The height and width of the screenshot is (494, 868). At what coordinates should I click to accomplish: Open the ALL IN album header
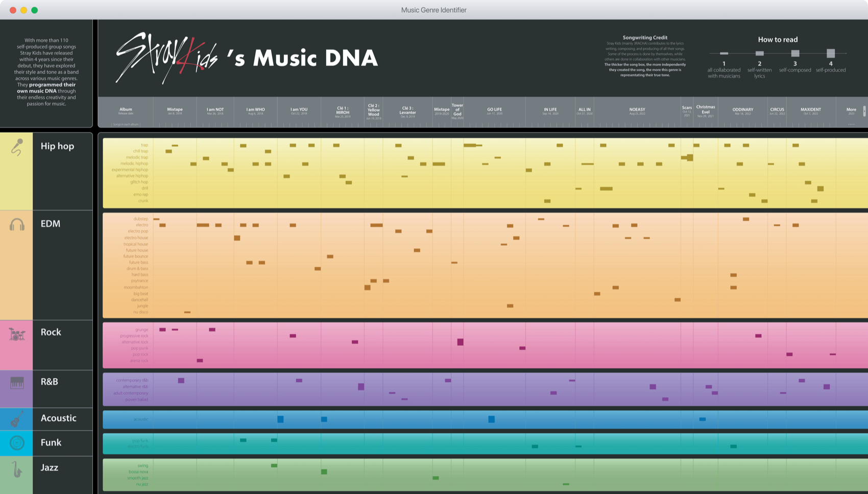pyautogui.click(x=585, y=111)
